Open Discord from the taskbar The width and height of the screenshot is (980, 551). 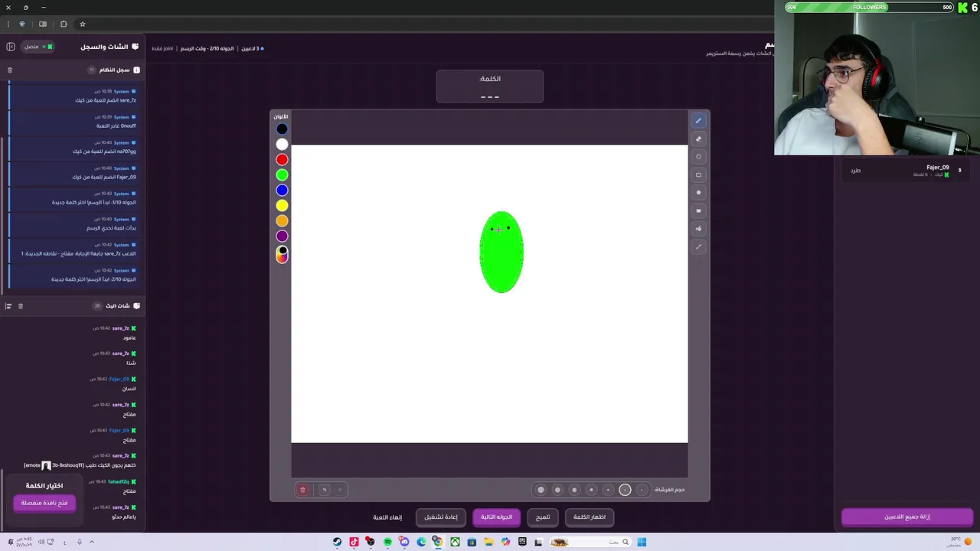[404, 542]
